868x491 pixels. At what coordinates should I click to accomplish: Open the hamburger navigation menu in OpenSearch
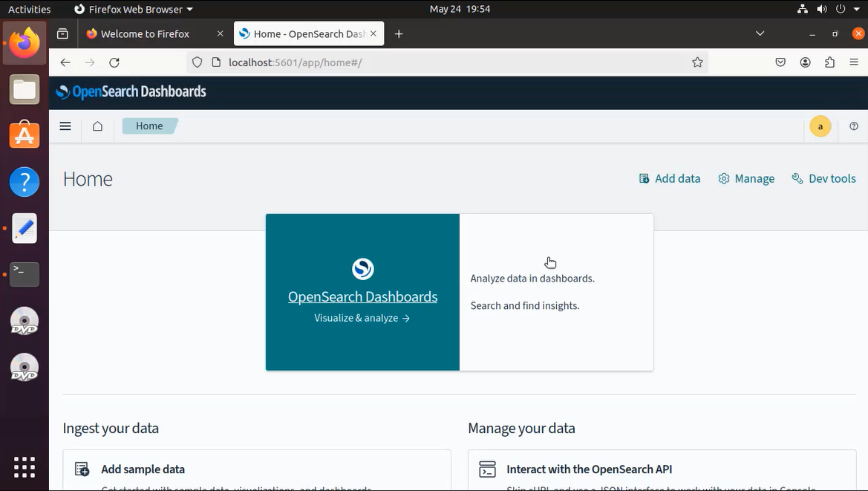tap(65, 126)
